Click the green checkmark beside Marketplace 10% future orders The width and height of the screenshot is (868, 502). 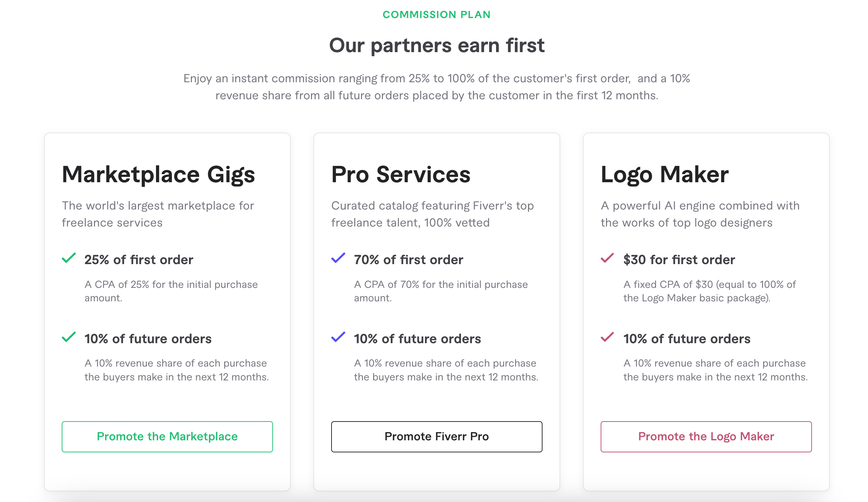pyautogui.click(x=69, y=337)
